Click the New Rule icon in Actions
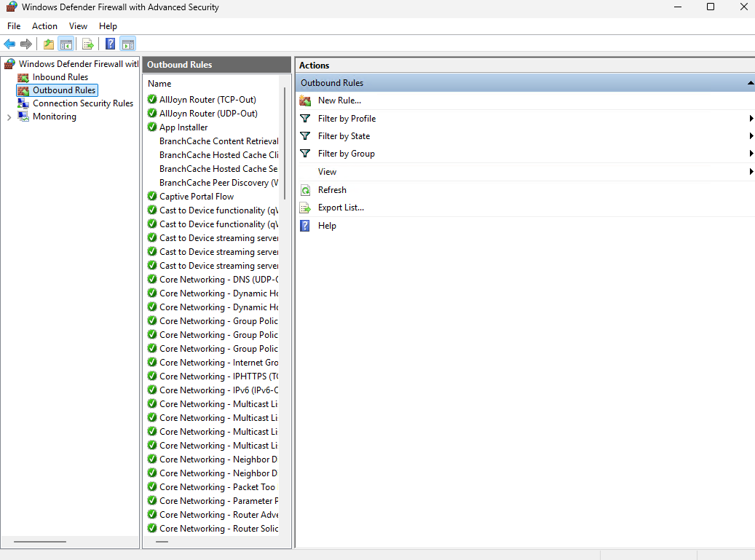 (305, 100)
